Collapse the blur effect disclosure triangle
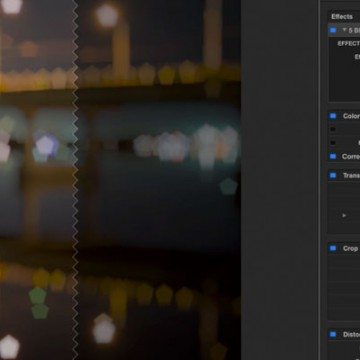360x360 pixels. pyautogui.click(x=344, y=30)
